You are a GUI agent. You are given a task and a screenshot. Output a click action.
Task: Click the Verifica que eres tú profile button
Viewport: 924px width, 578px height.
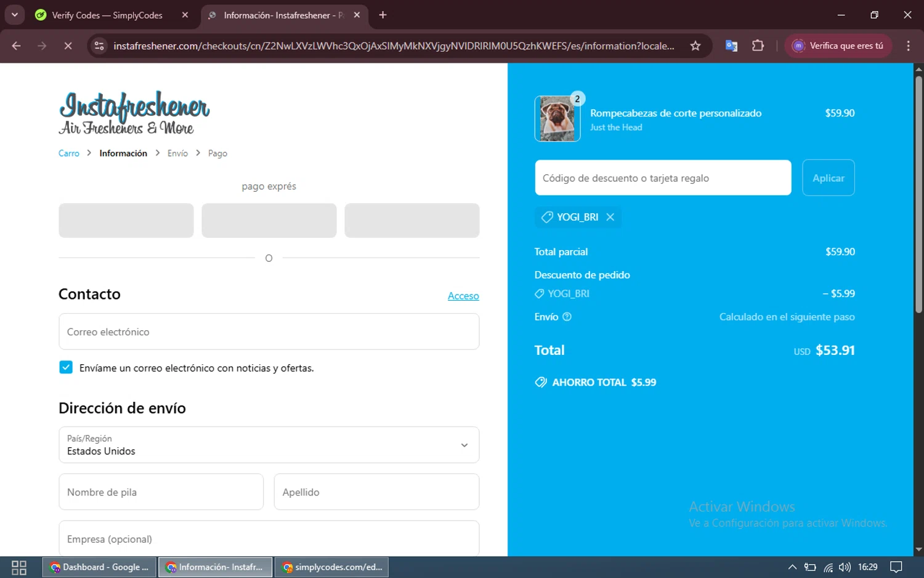(x=838, y=46)
